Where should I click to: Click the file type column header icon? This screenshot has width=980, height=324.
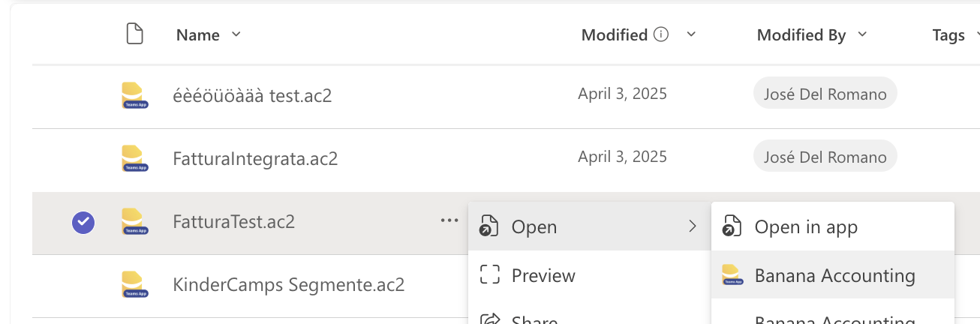(x=134, y=34)
